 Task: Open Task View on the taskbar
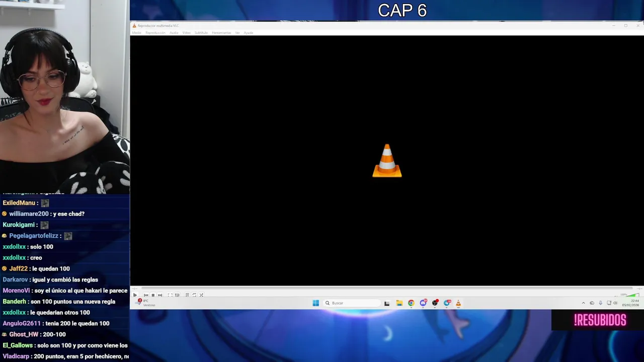[x=387, y=303]
